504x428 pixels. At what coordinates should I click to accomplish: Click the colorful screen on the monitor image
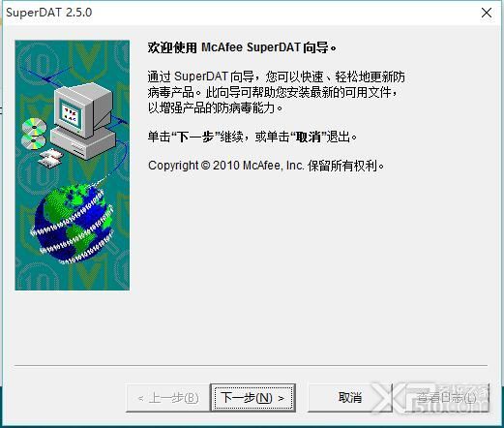tap(71, 115)
